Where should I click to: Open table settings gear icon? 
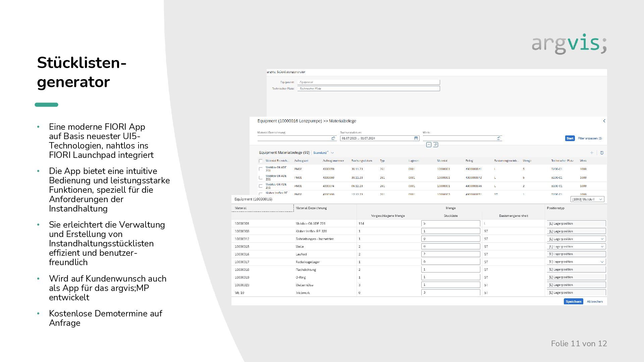point(602,153)
